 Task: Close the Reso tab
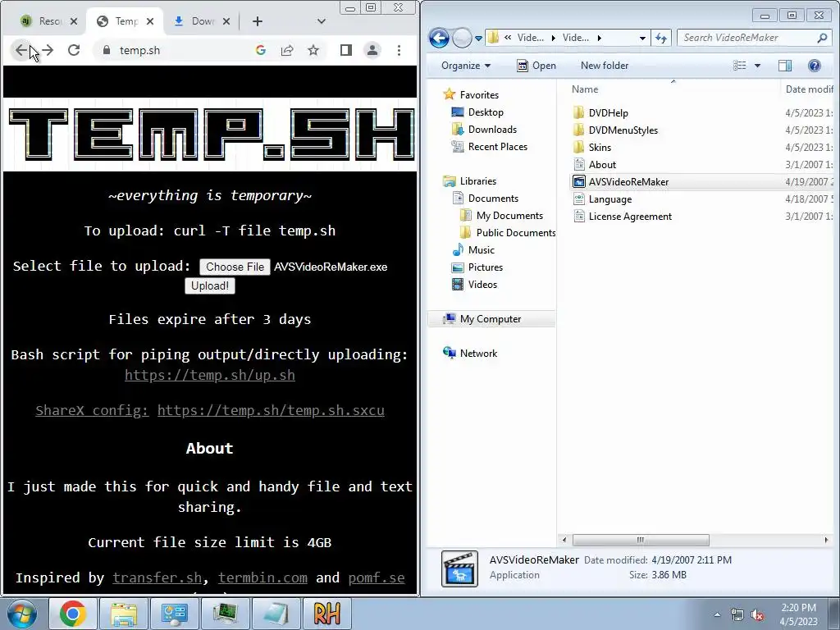click(74, 21)
